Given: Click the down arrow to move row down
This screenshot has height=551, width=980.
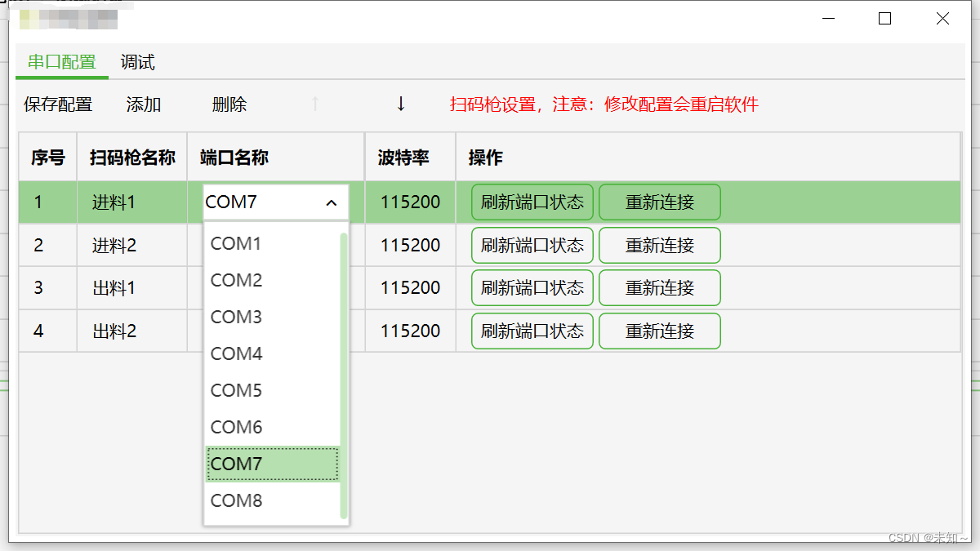Looking at the screenshot, I should (x=400, y=104).
